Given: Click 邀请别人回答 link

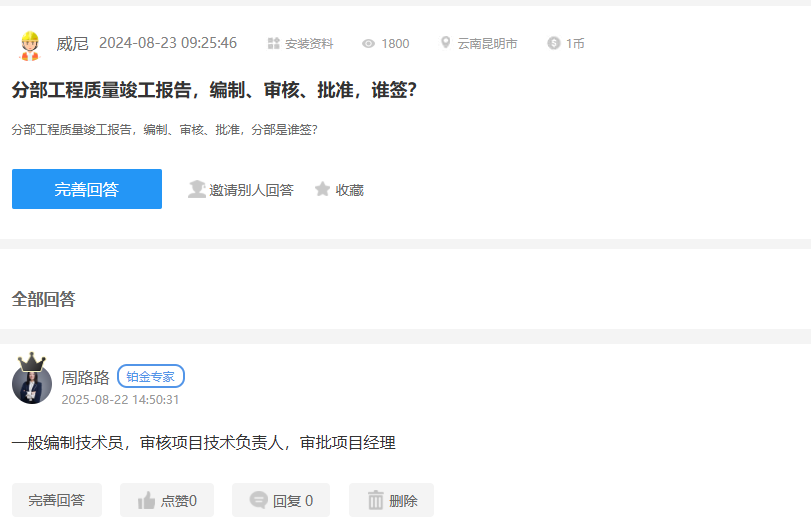Looking at the screenshot, I should pos(251,190).
